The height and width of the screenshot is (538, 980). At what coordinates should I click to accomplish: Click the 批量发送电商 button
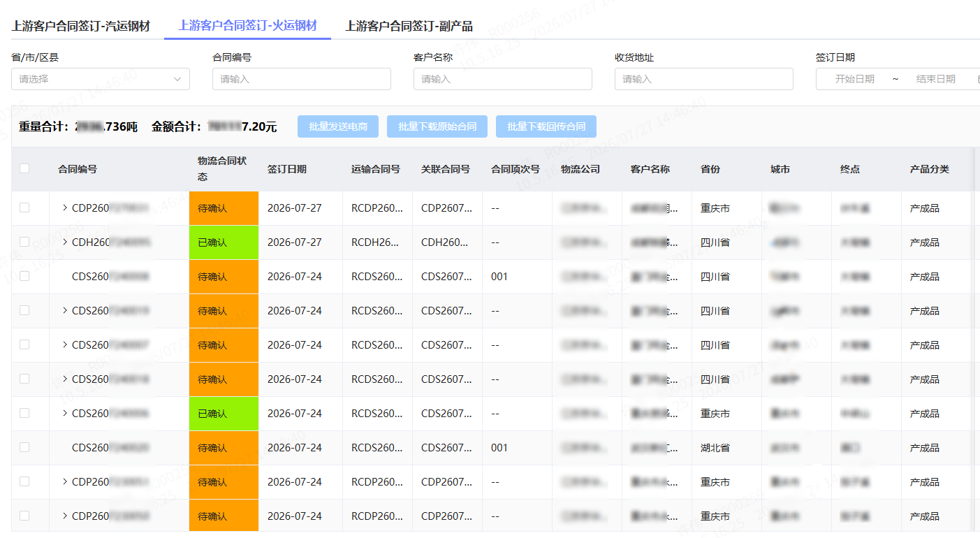[338, 126]
